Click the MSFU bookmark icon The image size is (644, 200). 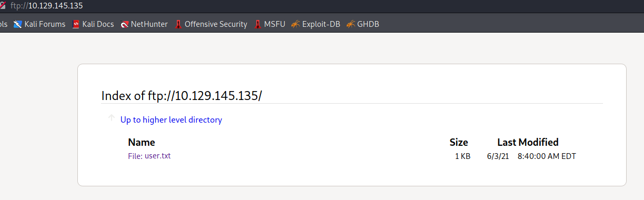pos(258,24)
